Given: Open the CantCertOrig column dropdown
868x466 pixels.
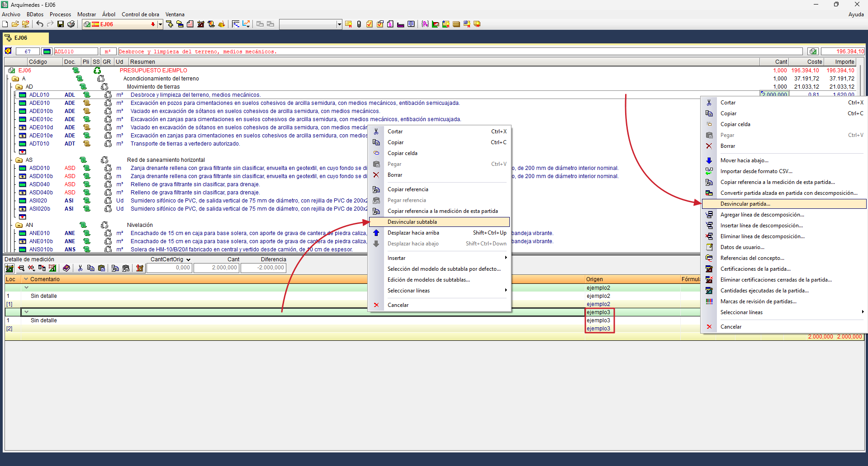Looking at the screenshot, I should (188, 259).
